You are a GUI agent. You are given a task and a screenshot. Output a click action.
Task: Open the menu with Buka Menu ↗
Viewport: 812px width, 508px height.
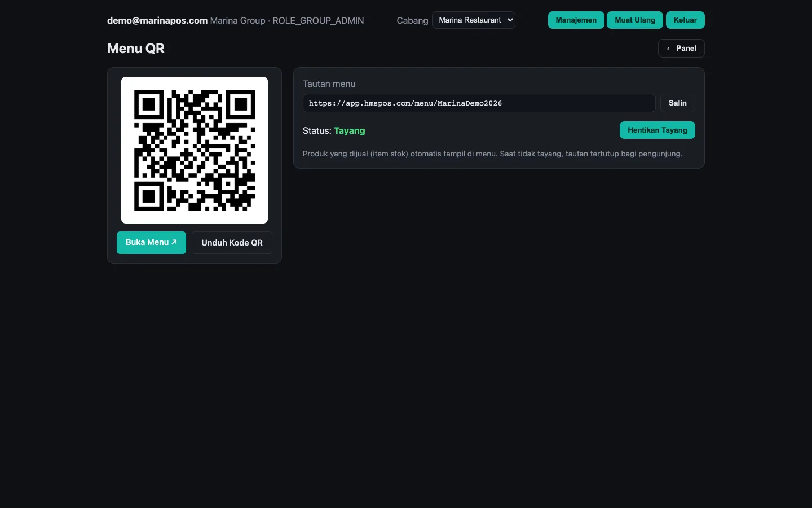click(x=151, y=243)
